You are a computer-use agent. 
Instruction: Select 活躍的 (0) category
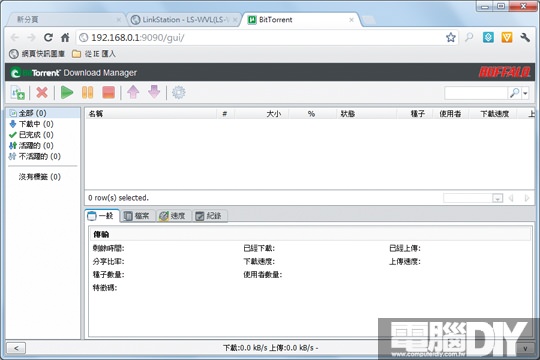point(36,145)
